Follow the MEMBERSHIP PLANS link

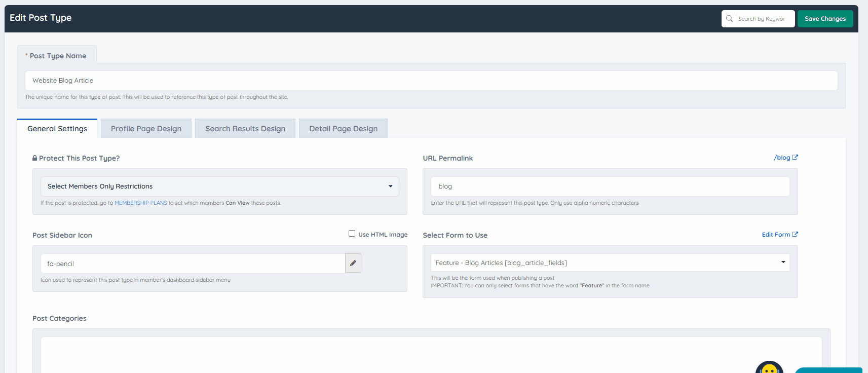pos(141,203)
